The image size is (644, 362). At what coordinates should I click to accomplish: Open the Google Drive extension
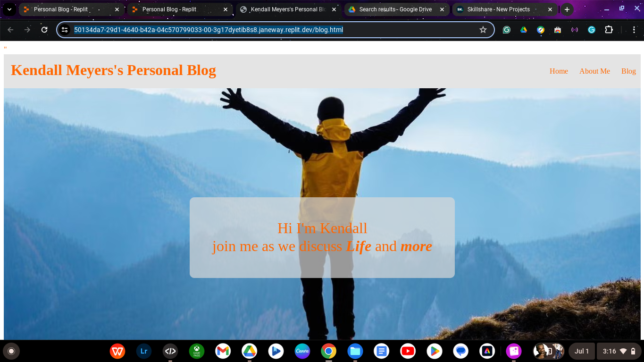pyautogui.click(x=524, y=30)
